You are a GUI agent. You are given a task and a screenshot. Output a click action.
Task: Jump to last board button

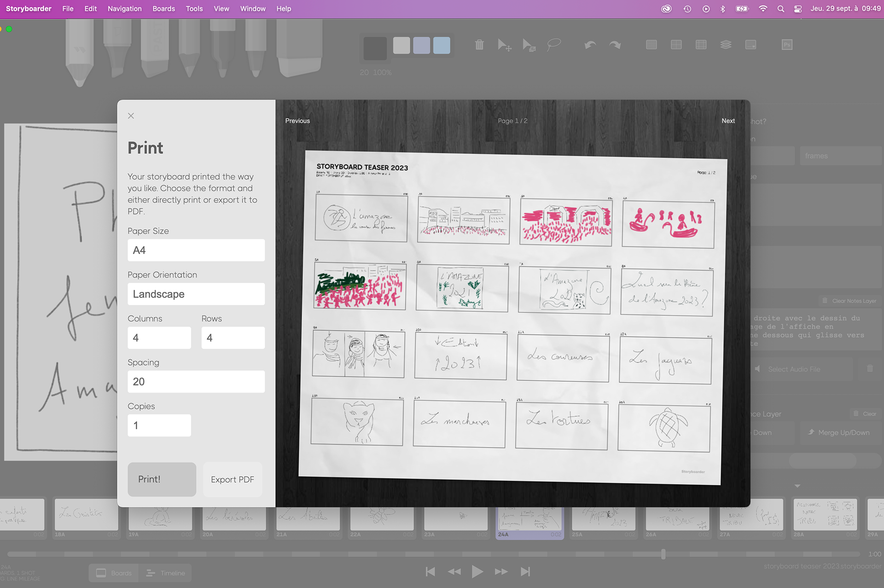coord(525,572)
